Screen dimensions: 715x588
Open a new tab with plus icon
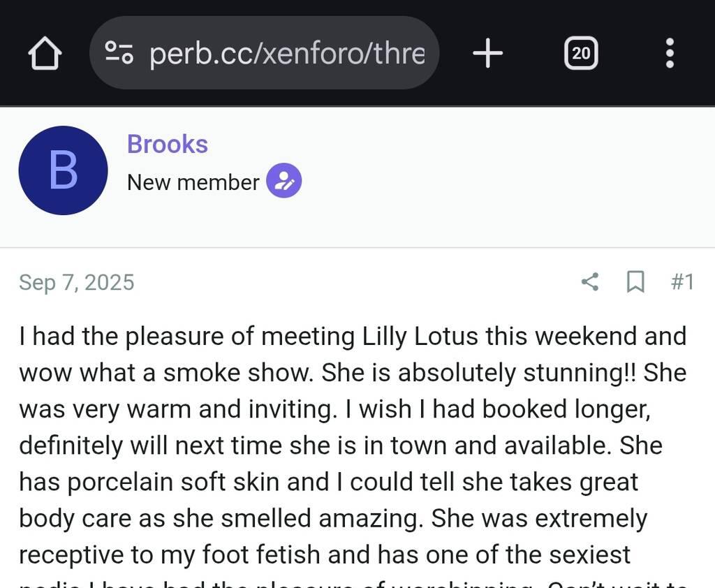coord(487,53)
